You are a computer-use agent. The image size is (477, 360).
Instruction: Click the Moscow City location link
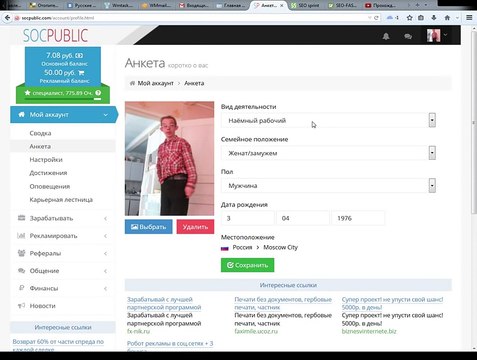tap(280, 247)
